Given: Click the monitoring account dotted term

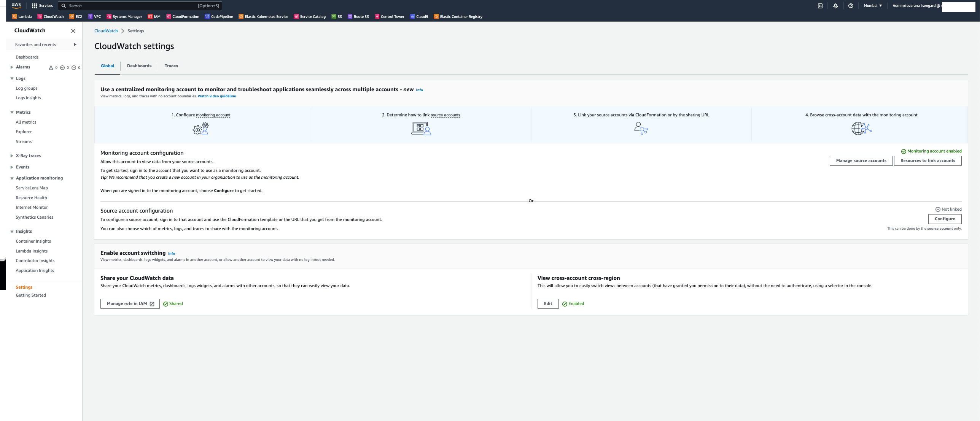Looking at the screenshot, I should click(x=213, y=115).
